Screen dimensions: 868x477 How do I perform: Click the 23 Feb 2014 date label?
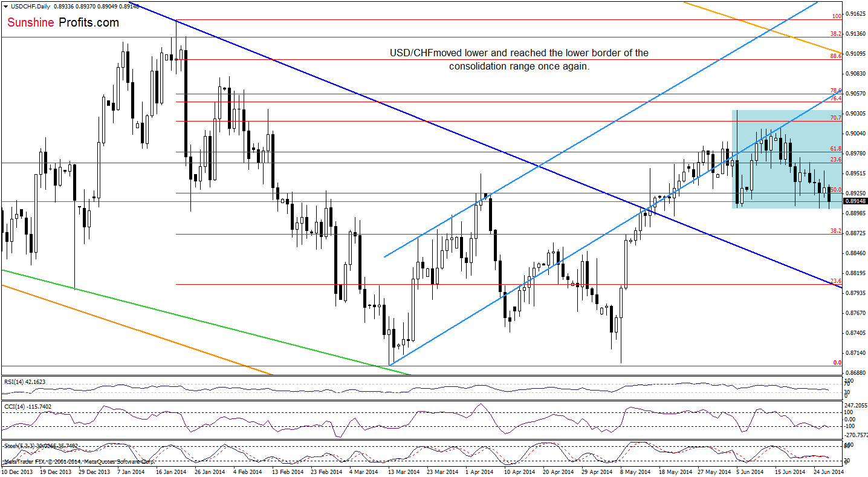[325, 471]
